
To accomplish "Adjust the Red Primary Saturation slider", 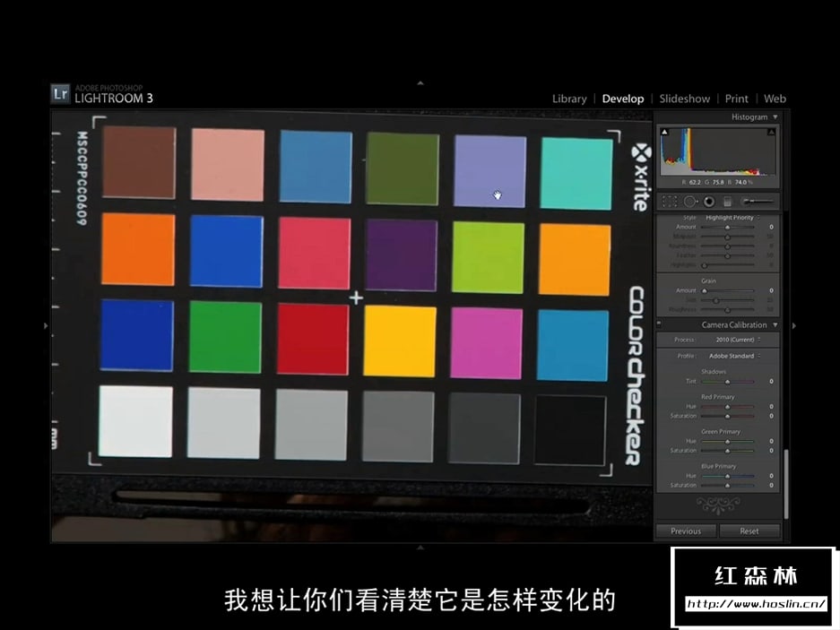I will pos(728,416).
